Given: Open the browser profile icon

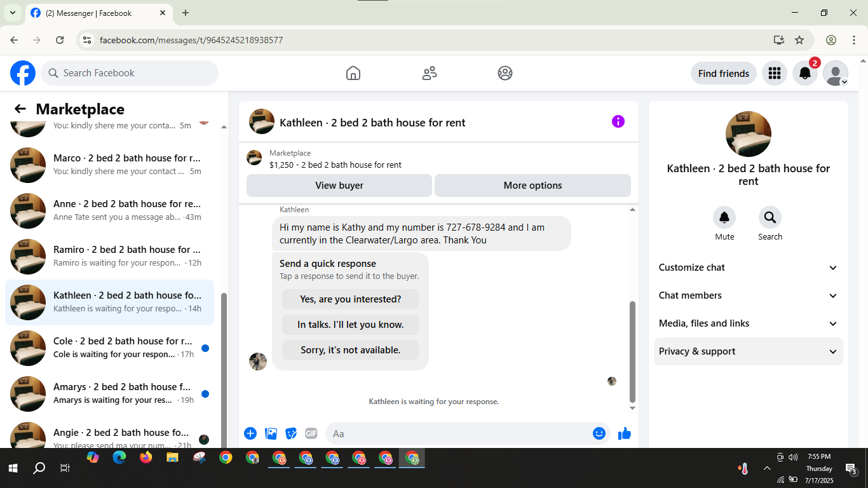Looking at the screenshot, I should [x=831, y=40].
